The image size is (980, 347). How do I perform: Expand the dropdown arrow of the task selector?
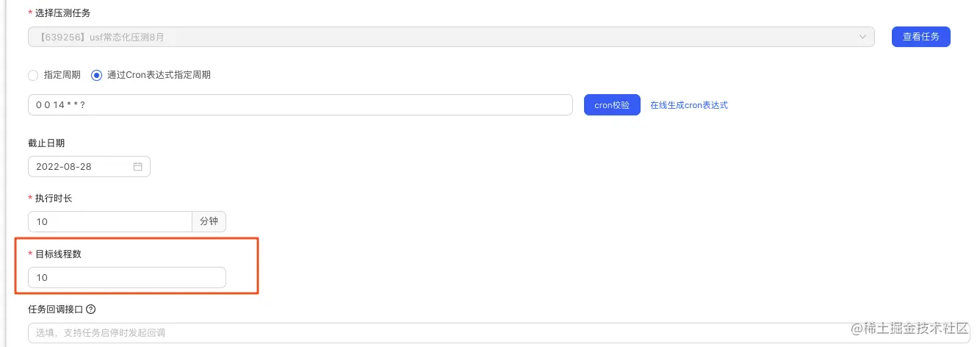[x=862, y=37]
